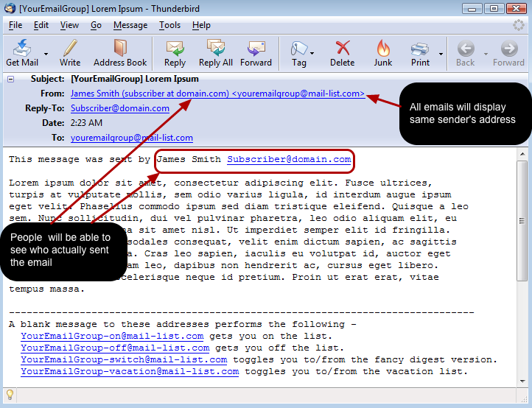Click the YourEmailGroup-vacation@mail-list.com link

130,371
